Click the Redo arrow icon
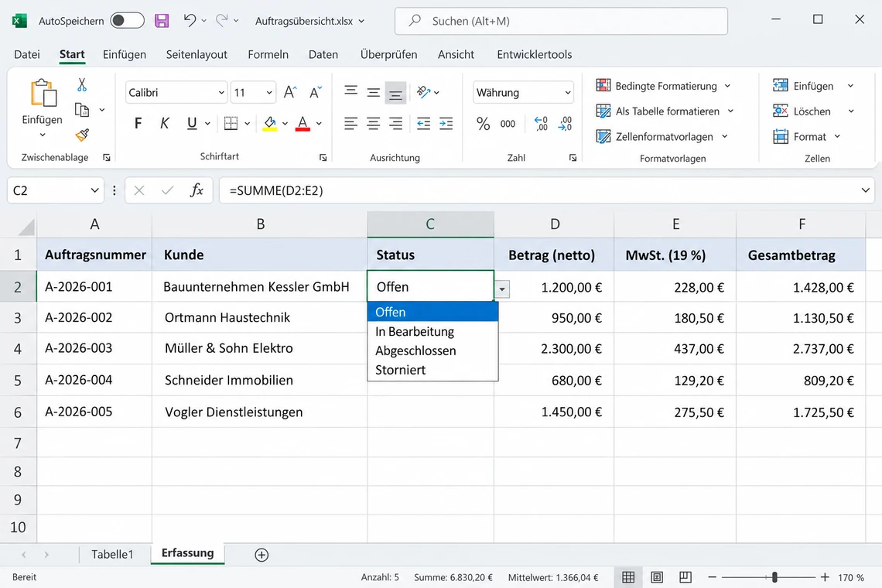The image size is (882, 588). 221,20
